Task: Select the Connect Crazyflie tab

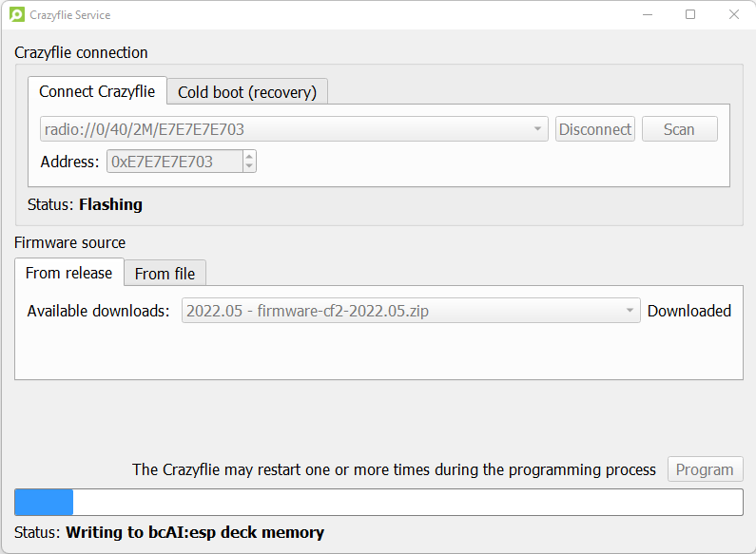Action: click(97, 91)
